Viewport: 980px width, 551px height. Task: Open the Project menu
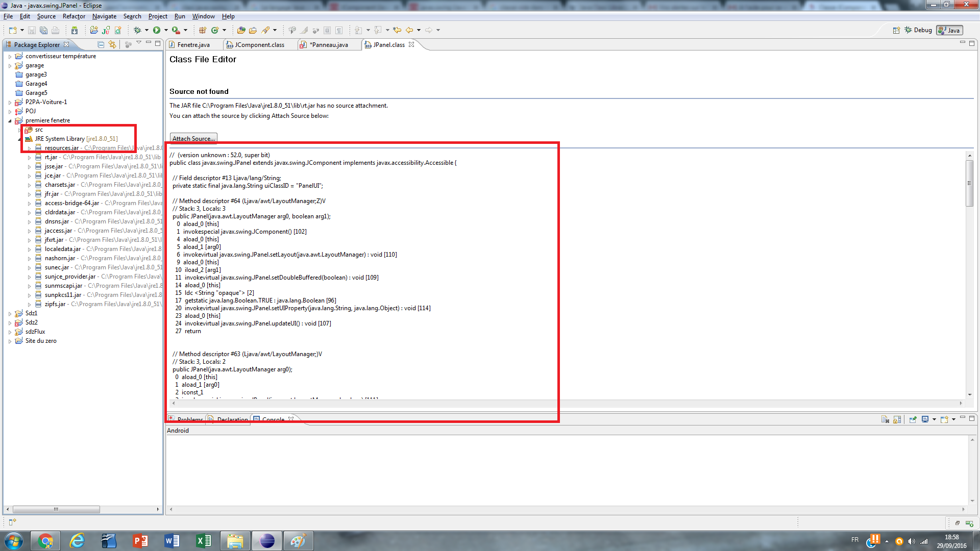click(158, 16)
